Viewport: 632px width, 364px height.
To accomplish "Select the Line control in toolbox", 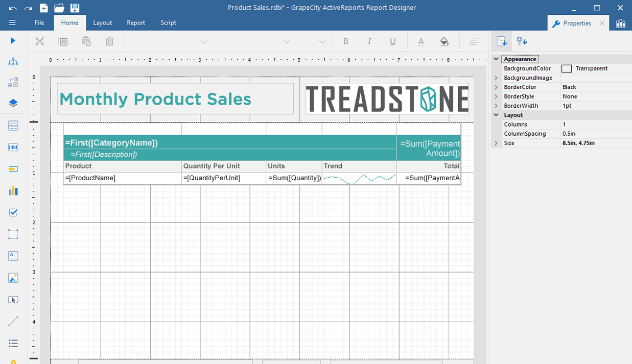I will 13,322.
